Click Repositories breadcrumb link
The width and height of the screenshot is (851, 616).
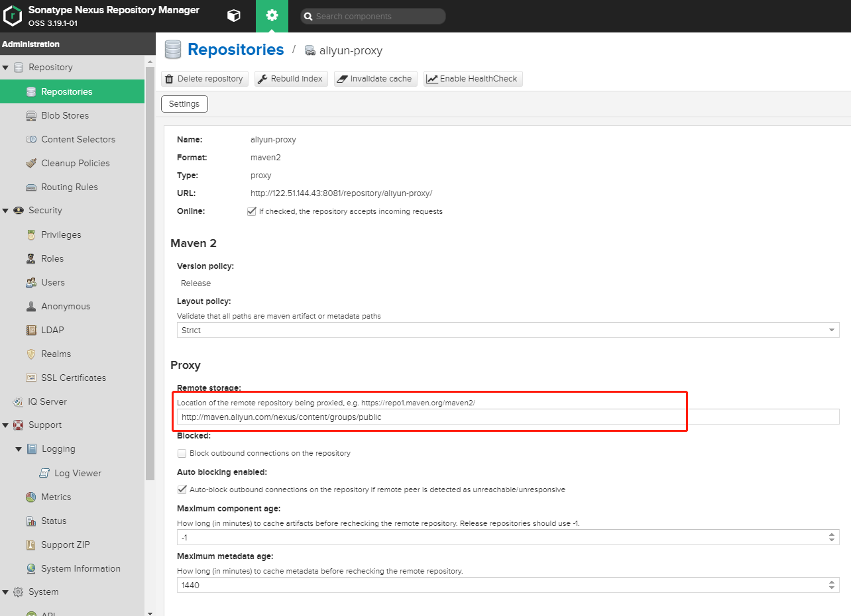(236, 50)
